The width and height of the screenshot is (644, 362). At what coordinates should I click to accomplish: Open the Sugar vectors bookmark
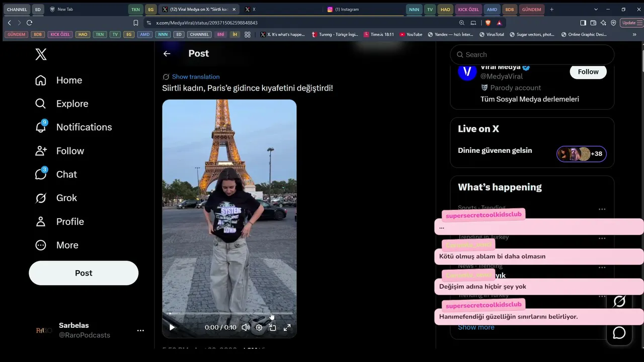coord(532,35)
